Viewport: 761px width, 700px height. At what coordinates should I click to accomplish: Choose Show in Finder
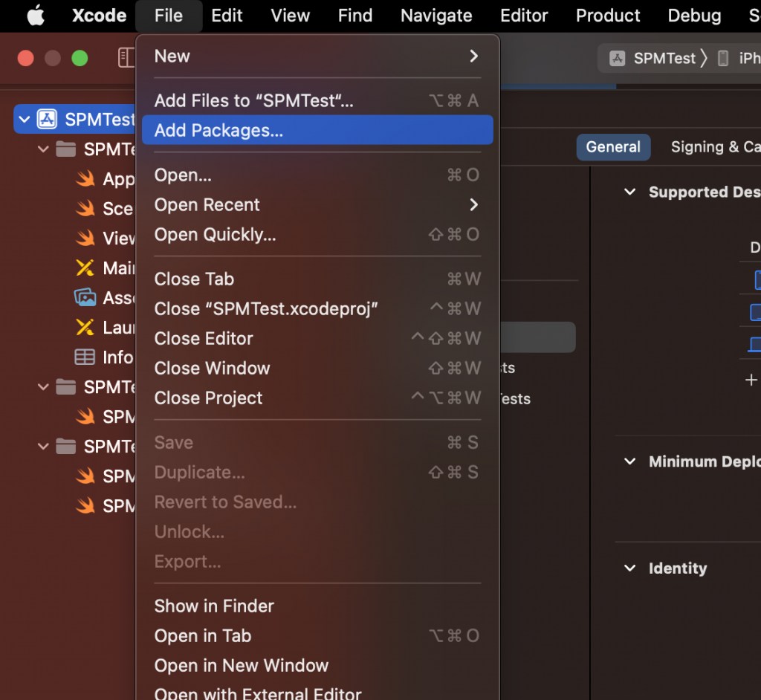pyautogui.click(x=317, y=606)
